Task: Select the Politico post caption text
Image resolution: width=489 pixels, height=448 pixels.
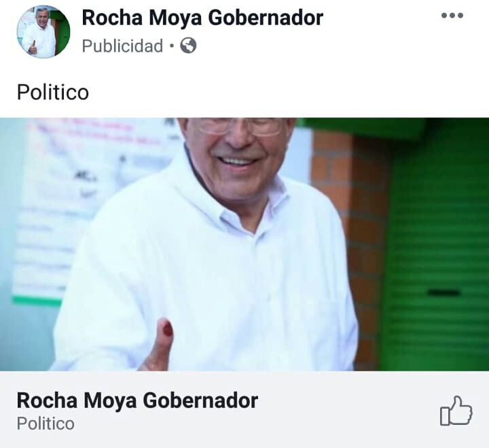Action: click(x=53, y=92)
